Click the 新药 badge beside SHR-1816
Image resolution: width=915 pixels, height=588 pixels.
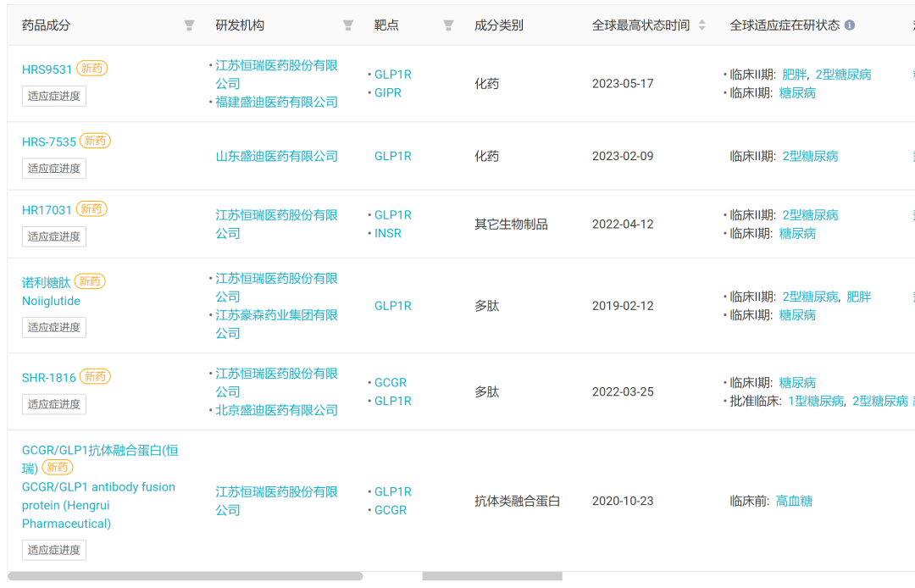point(95,376)
